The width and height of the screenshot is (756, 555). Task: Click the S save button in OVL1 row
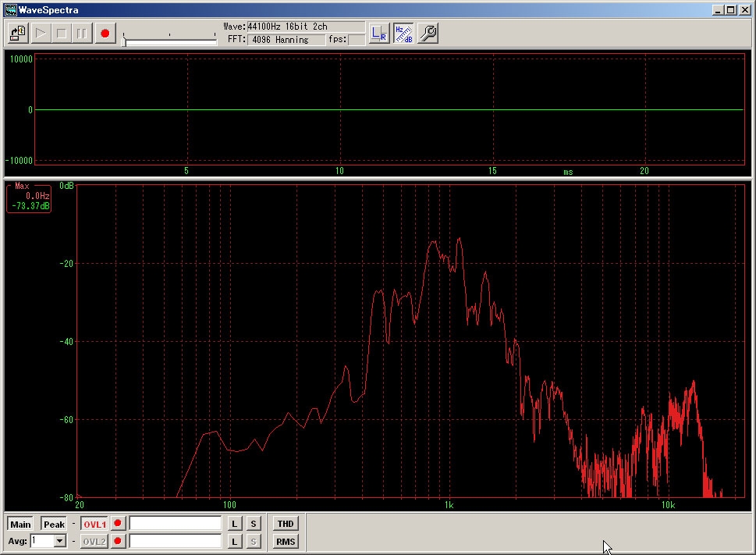[x=254, y=524]
